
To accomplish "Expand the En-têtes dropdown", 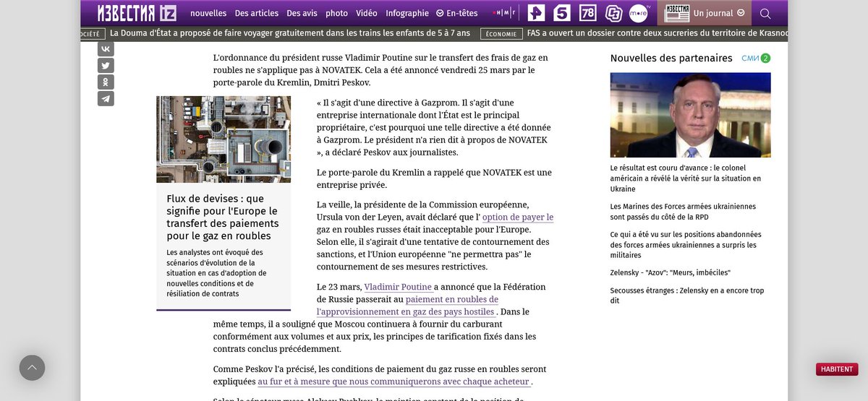I will (457, 13).
